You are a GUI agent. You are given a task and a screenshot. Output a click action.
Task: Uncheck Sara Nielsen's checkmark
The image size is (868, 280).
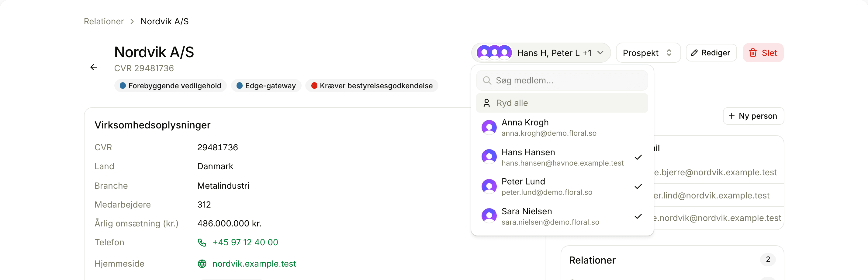(638, 216)
